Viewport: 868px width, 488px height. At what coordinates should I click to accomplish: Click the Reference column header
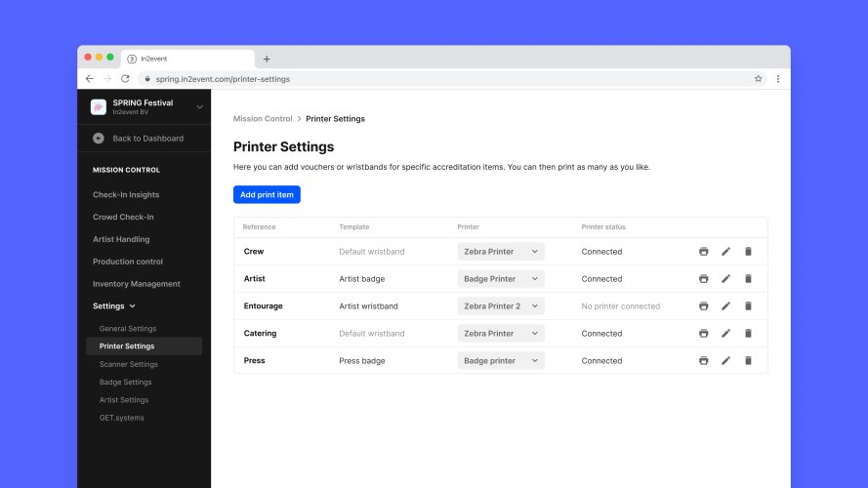click(x=259, y=226)
